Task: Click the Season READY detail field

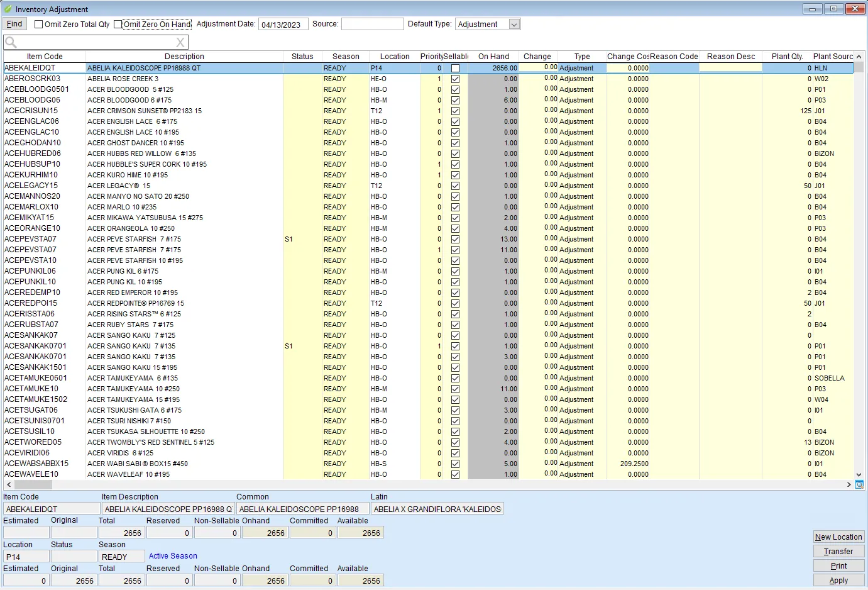Action: coord(122,557)
